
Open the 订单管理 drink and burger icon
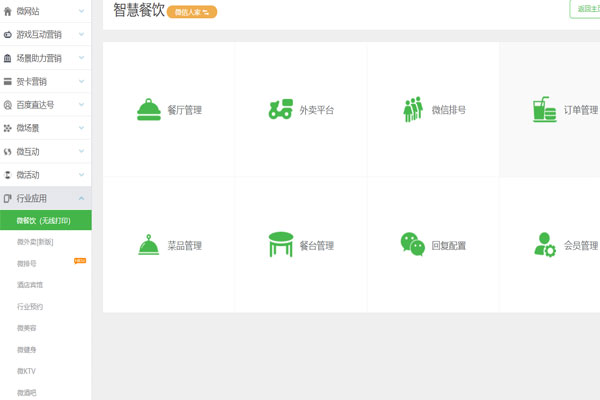tap(545, 109)
